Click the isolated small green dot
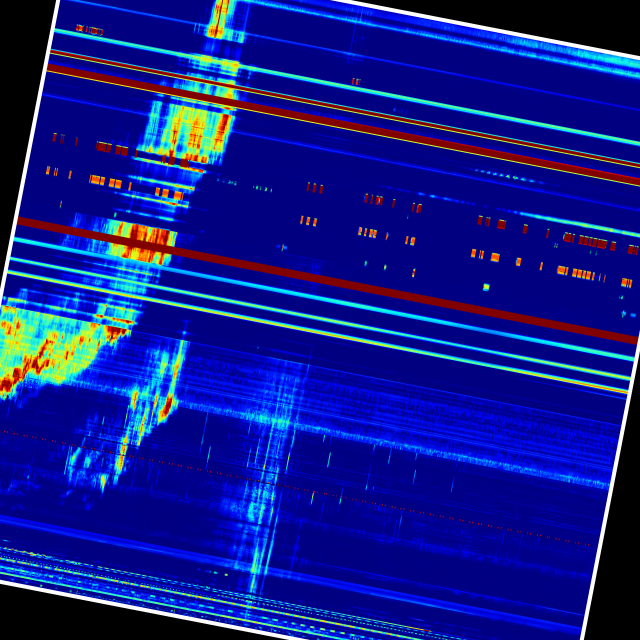This screenshot has width=640, height=640. pyautogui.click(x=486, y=287)
